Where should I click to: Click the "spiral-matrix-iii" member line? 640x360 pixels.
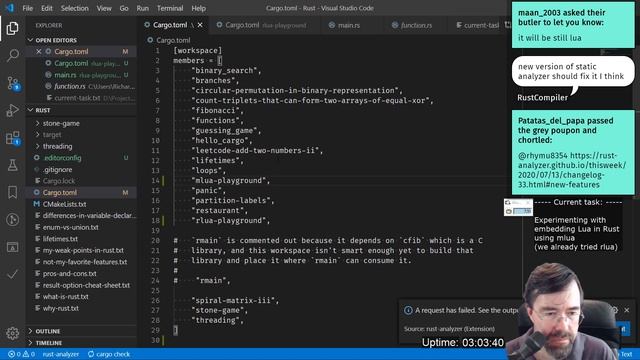point(235,300)
